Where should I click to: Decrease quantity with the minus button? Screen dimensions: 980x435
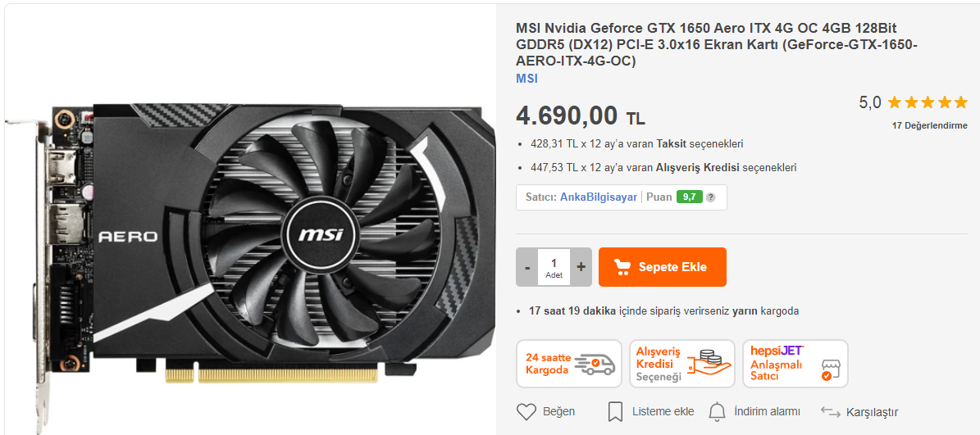[x=526, y=267]
